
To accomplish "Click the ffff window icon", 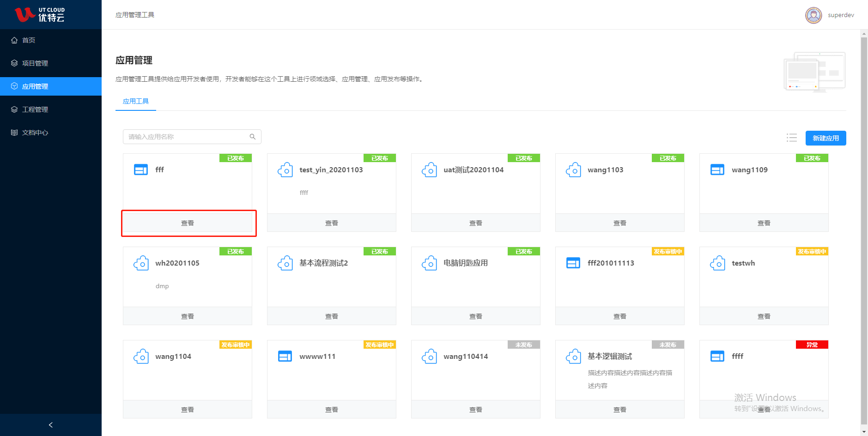I will (717, 357).
